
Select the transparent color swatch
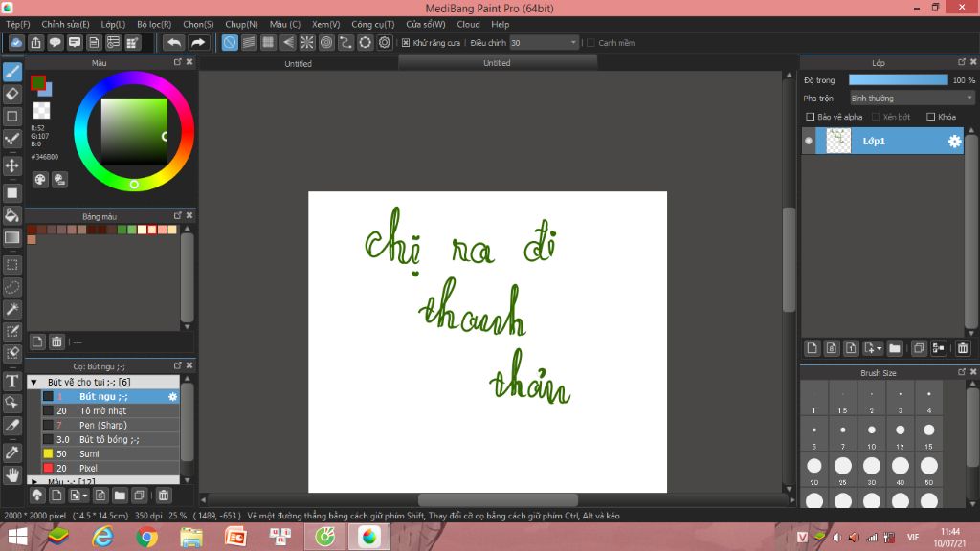pos(41,111)
